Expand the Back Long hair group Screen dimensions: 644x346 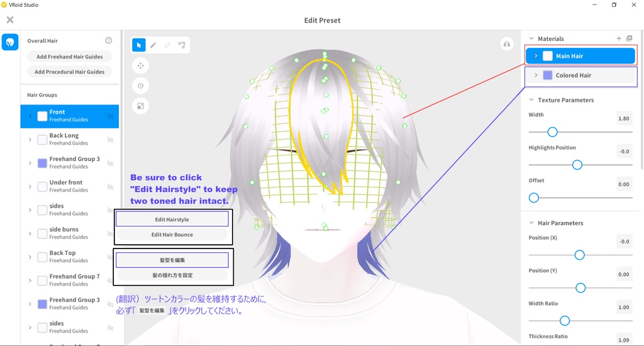pos(30,140)
